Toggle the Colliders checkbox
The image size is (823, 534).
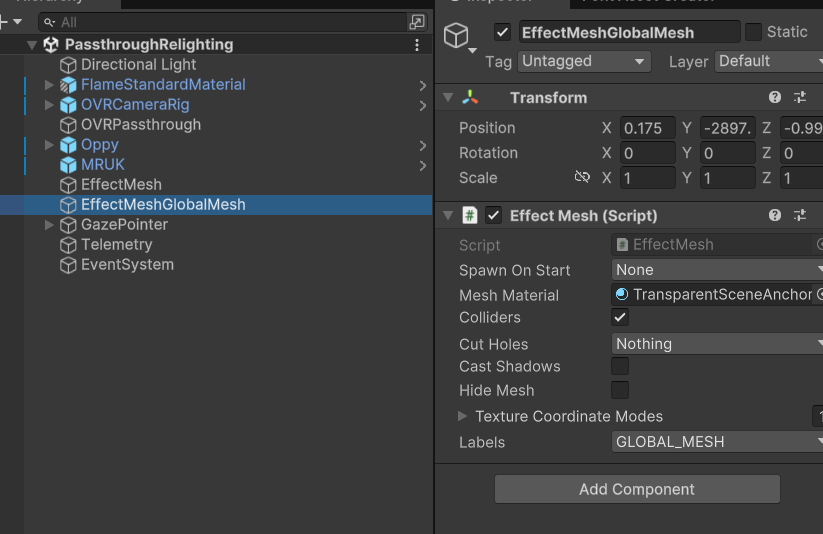coord(620,317)
